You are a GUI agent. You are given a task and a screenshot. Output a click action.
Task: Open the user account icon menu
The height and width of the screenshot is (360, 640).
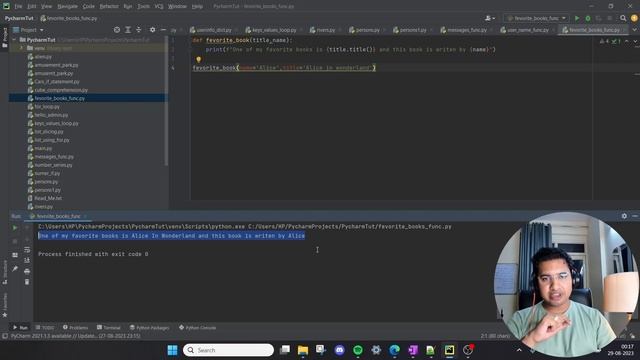click(489, 18)
